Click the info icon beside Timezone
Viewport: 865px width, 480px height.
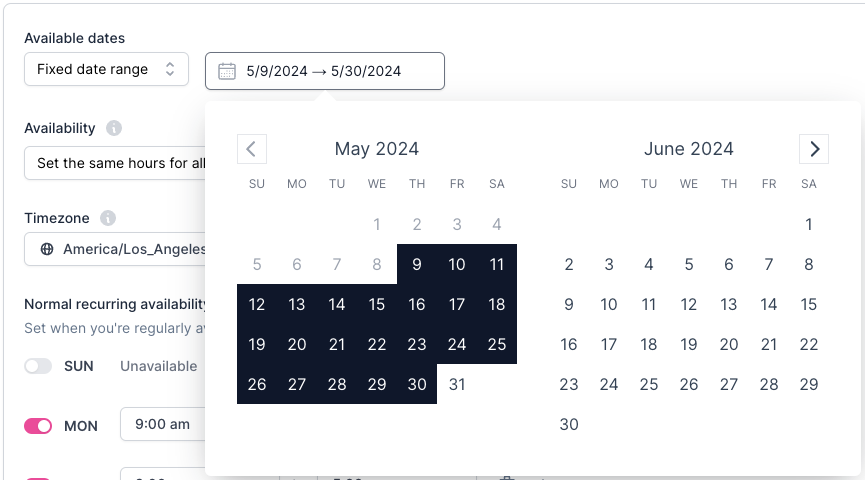tap(108, 218)
